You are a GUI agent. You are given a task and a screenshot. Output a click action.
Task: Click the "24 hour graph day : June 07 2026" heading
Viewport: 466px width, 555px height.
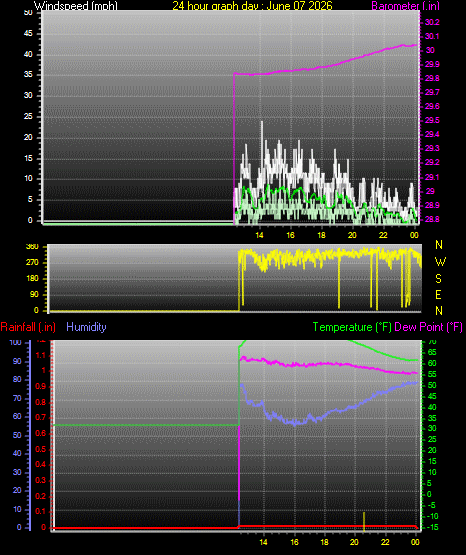(x=252, y=6)
